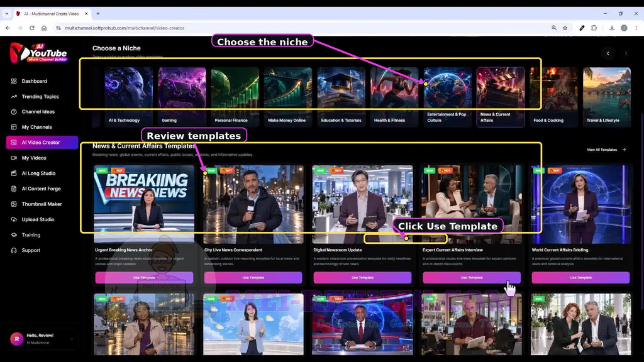Image resolution: width=644 pixels, height=362 pixels.
Task: Click the Channel Ideas lightbulb icon
Action: point(14,112)
